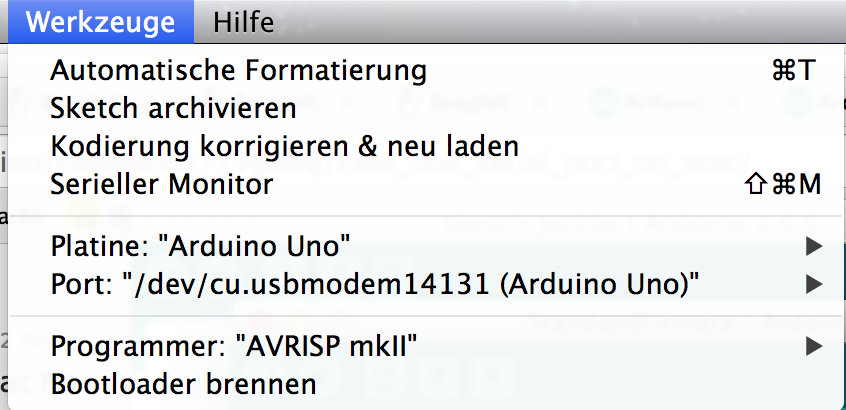
Task: Expand the Port submenu arrow
Action: (812, 284)
